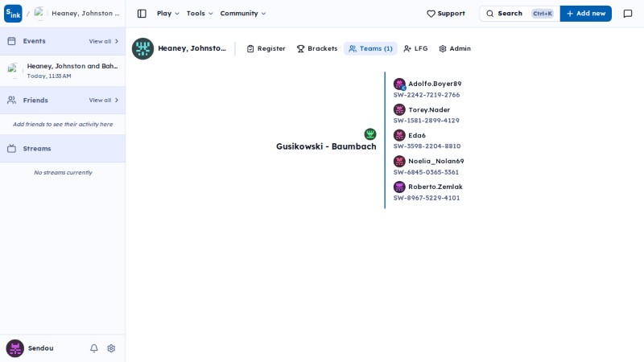The height and width of the screenshot is (362, 644).
Task: Open the Heaney, Johnston and Bah... event in sidebar
Action: click(x=63, y=71)
